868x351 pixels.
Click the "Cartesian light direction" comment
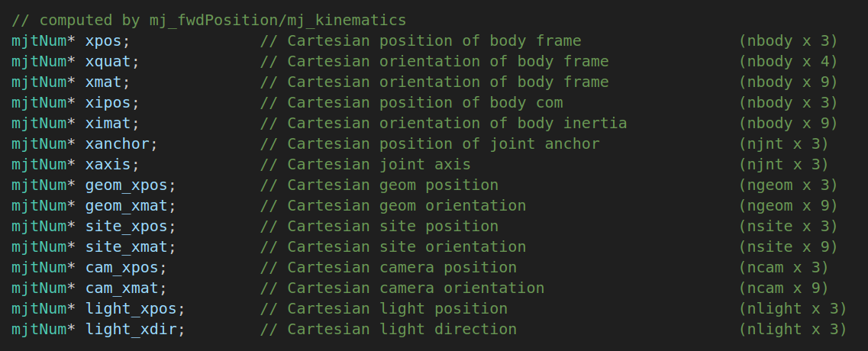tap(389, 329)
